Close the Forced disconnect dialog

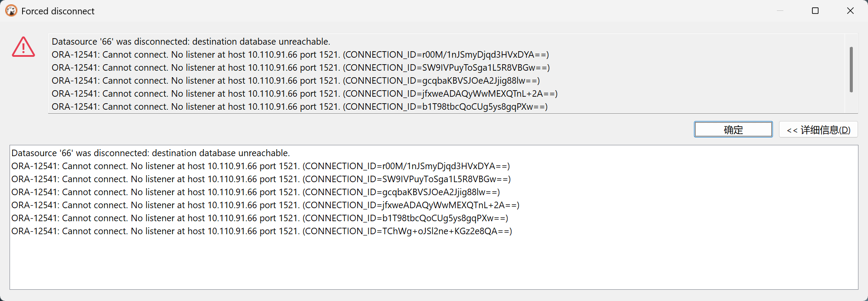(x=850, y=11)
